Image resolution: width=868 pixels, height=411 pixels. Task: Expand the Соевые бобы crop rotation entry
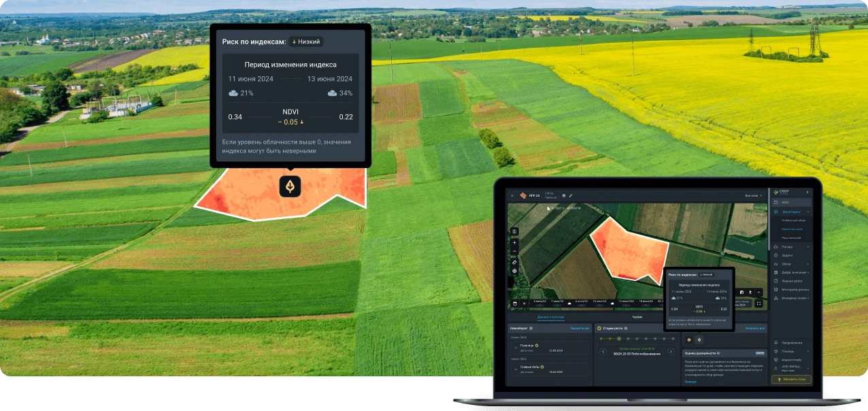coord(516,369)
